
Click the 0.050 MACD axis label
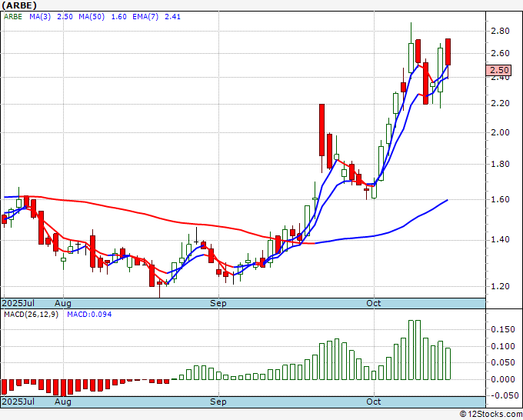[503, 362]
